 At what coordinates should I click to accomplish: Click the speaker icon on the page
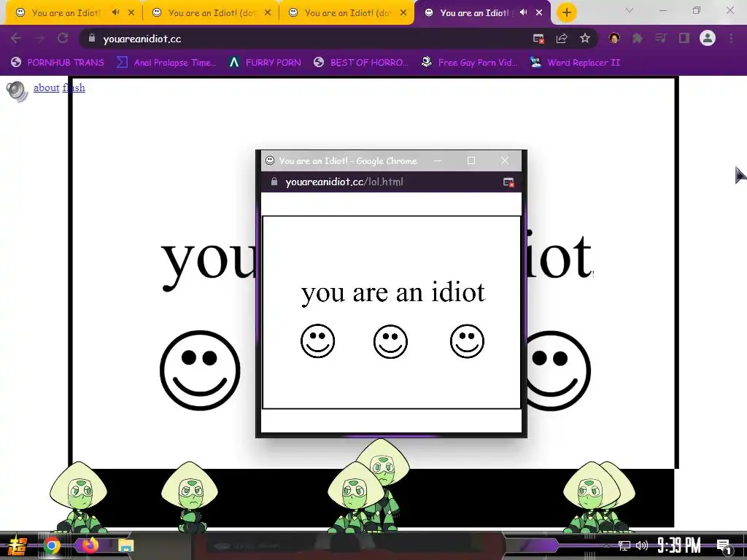tap(18, 91)
